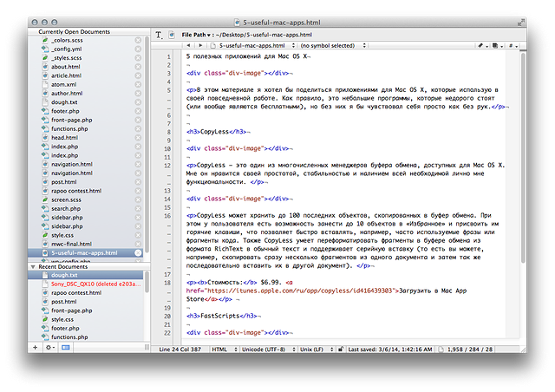
Task: Click the 1,958 / 284 / 28 document counts
Action: coord(470,350)
